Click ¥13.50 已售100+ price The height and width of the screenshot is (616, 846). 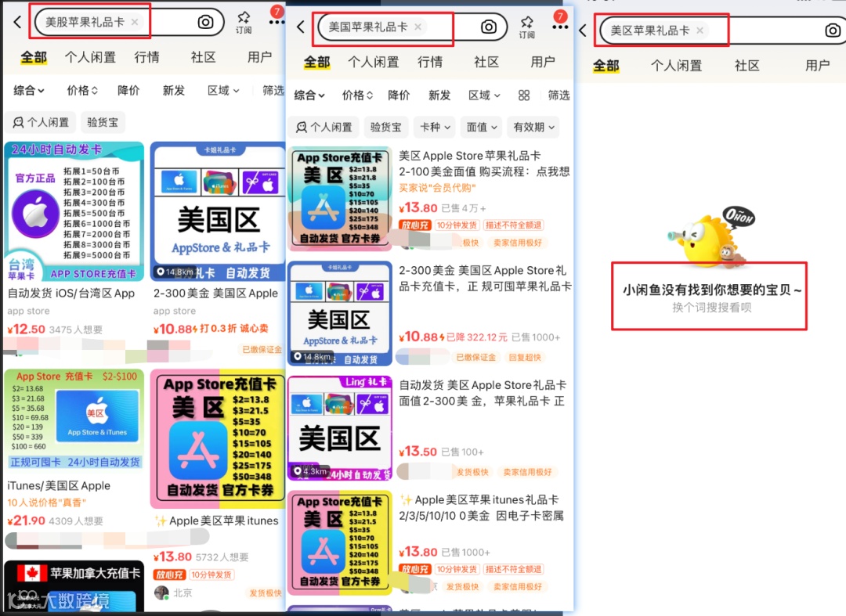[441, 452]
